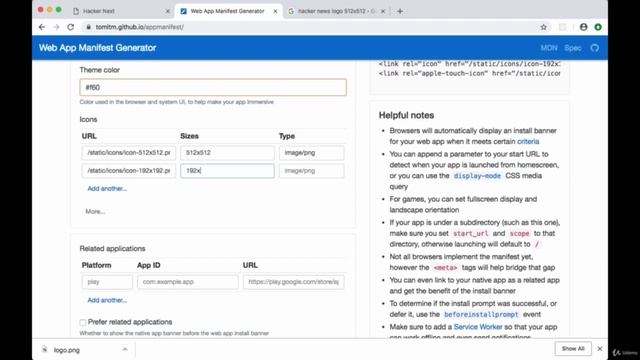
Task: Click the Related applications label
Action: click(x=112, y=249)
